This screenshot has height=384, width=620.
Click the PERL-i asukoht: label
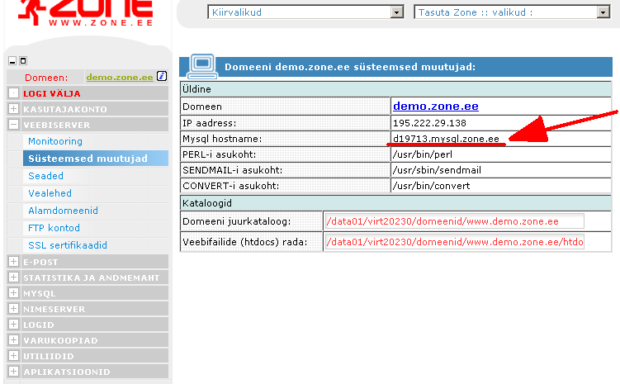coord(219,154)
